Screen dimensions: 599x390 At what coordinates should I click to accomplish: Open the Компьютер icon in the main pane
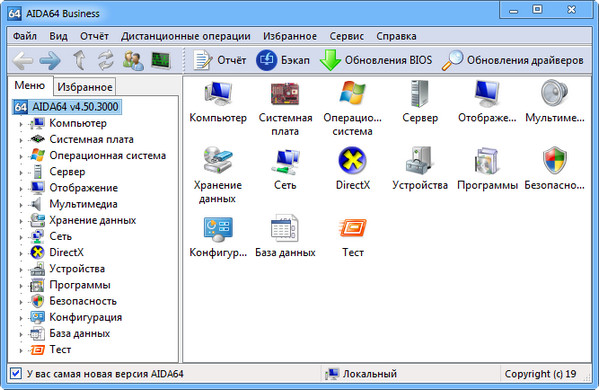(218, 94)
